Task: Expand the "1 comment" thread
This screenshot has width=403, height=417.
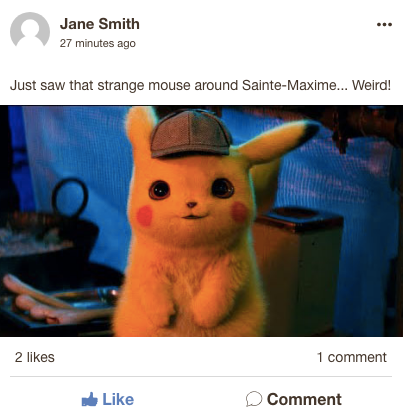Action: pyautogui.click(x=352, y=357)
